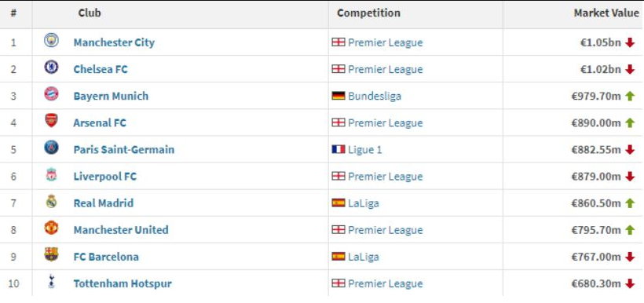
Task: Click the Liverpool FC club crest
Action: 51,174
